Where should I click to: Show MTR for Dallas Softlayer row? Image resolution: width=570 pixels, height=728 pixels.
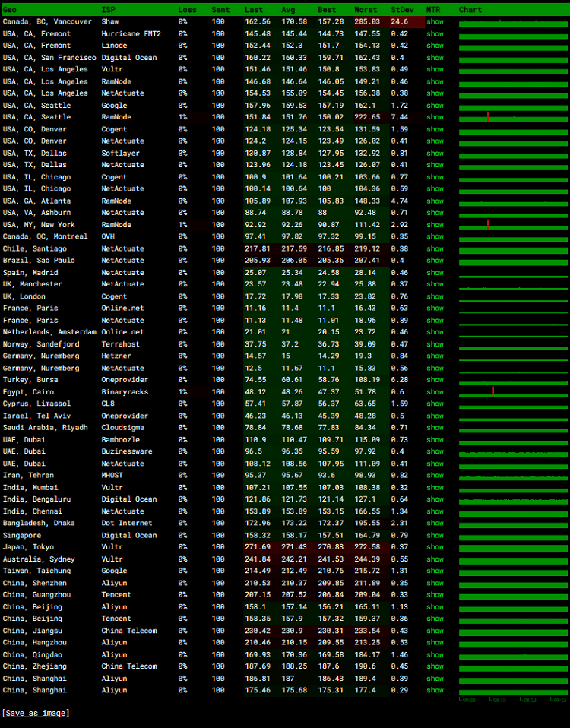click(435, 153)
